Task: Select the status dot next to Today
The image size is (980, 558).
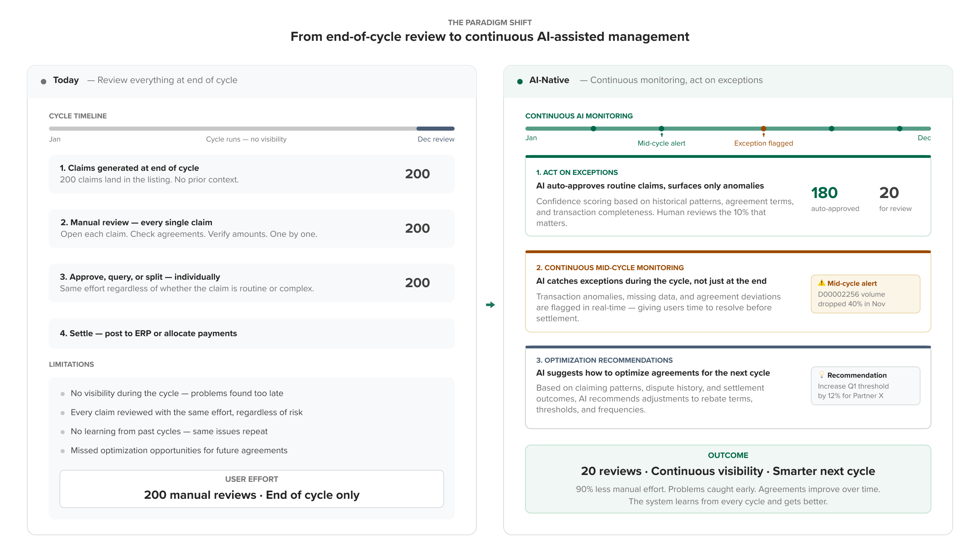Action: coord(44,81)
